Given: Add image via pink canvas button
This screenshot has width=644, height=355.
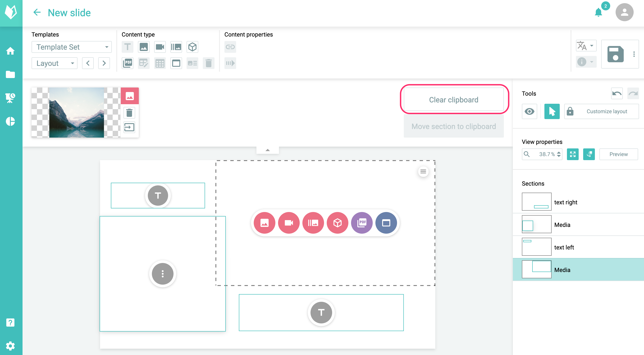Looking at the screenshot, I should (x=265, y=223).
